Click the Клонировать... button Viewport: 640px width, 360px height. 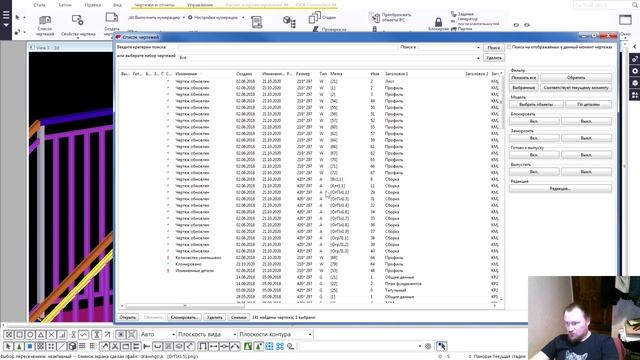coord(184,317)
